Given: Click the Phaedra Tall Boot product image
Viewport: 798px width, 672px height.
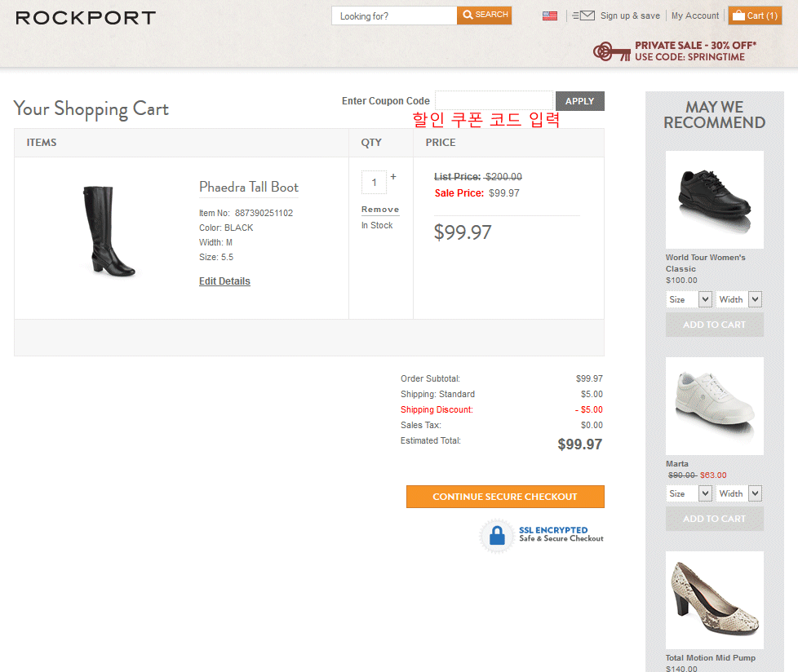Looking at the screenshot, I should click(x=108, y=232).
